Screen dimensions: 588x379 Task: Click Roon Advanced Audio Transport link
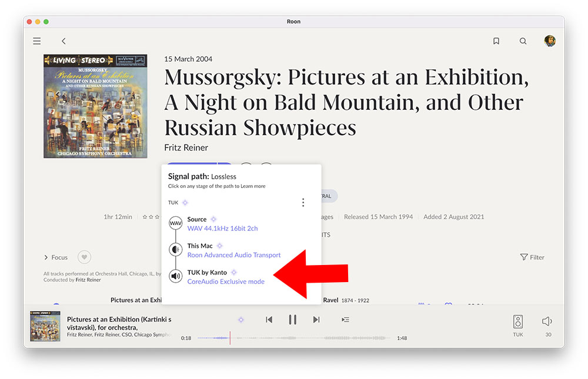click(x=233, y=255)
